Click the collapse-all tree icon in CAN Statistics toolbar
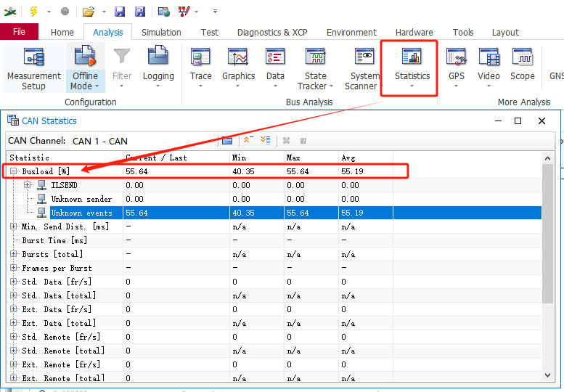The height and width of the screenshot is (392, 564). click(x=248, y=140)
